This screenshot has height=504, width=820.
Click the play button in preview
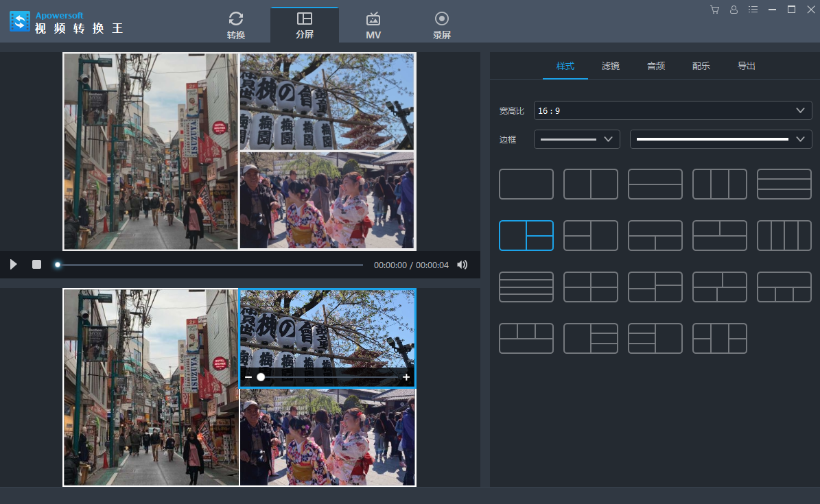(x=13, y=265)
